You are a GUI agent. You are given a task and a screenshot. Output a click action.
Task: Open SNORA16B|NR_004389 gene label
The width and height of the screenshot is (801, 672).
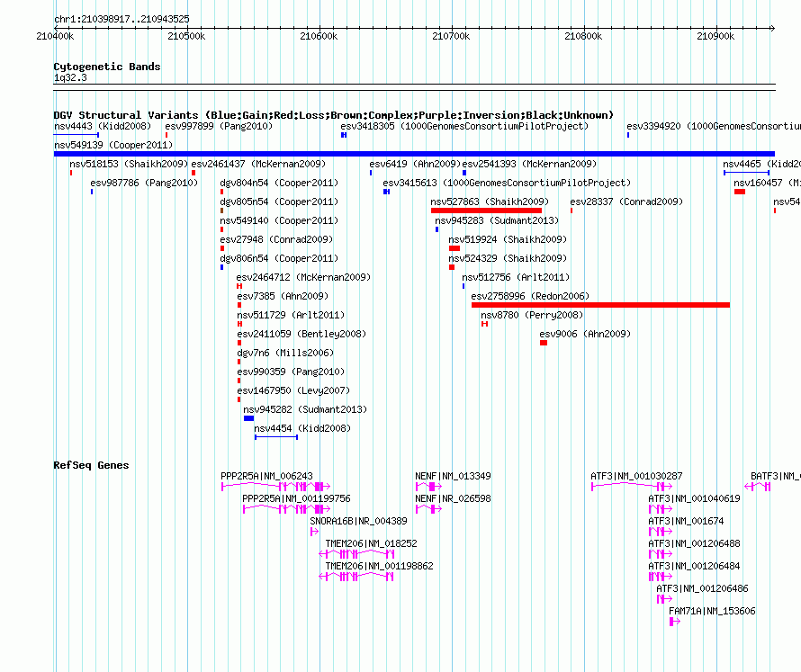[358, 521]
